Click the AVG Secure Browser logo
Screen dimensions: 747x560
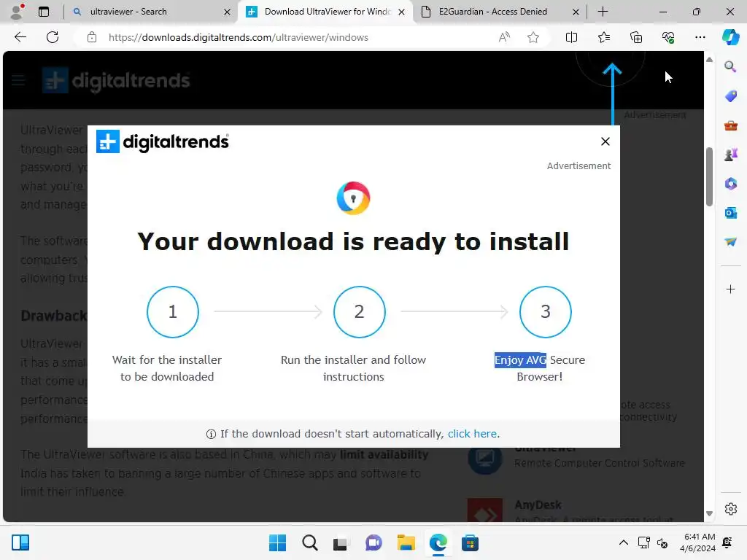tap(353, 198)
